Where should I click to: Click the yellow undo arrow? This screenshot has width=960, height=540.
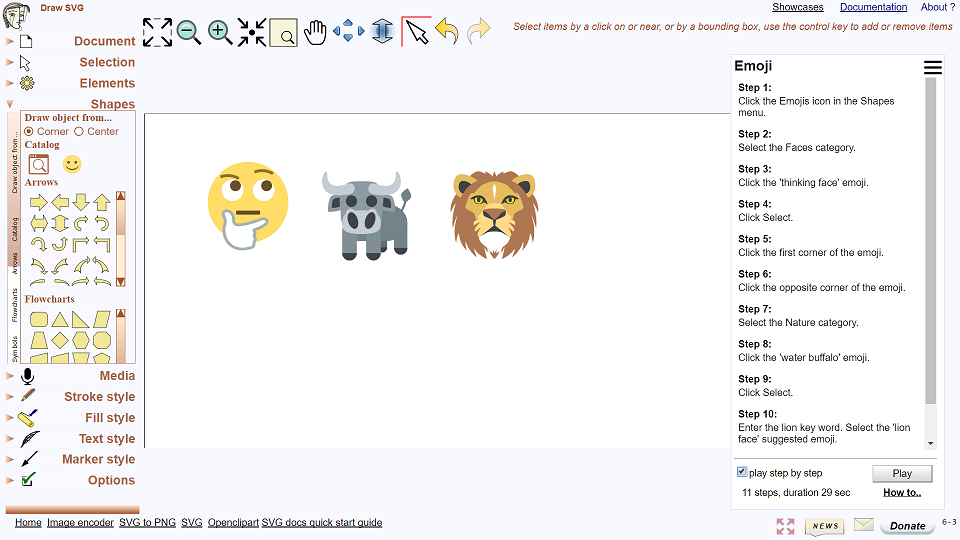coord(447,31)
